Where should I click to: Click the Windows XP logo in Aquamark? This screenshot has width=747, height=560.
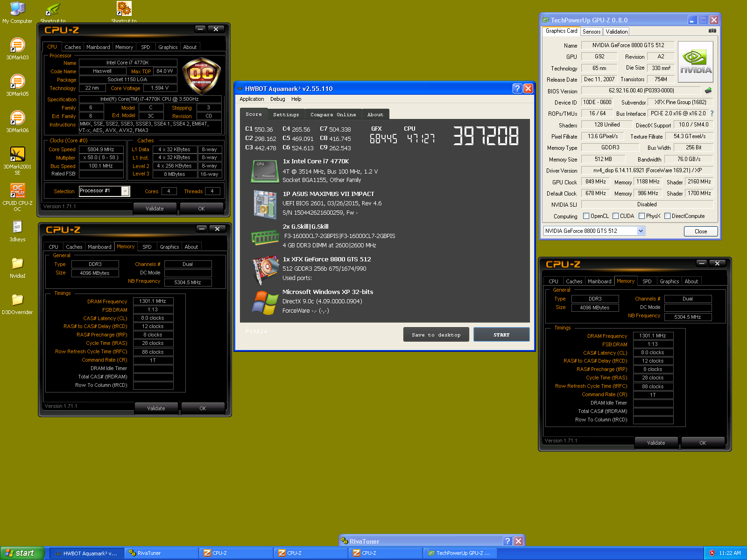point(265,302)
